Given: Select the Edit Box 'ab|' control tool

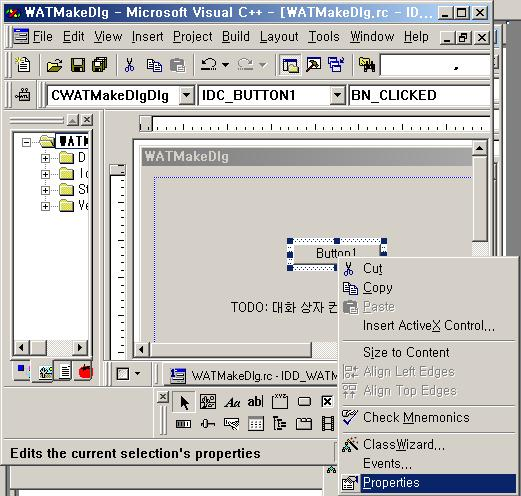Looking at the screenshot, I should (x=255, y=402).
